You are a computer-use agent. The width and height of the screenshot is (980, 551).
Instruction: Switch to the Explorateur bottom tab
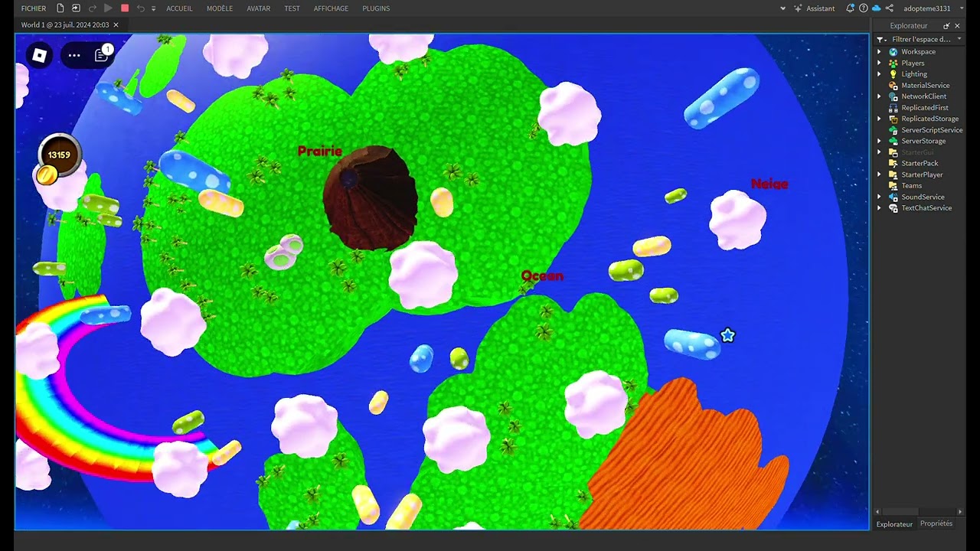point(894,524)
